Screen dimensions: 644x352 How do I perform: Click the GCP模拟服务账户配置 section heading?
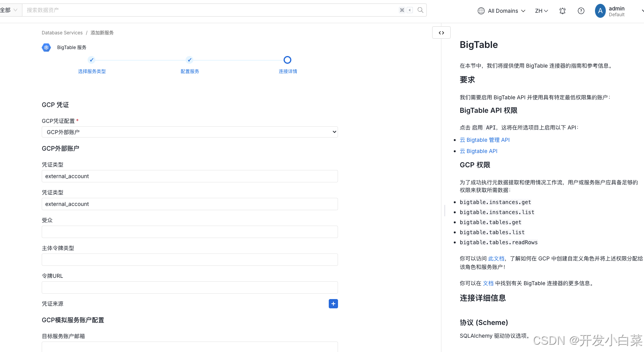click(x=73, y=320)
